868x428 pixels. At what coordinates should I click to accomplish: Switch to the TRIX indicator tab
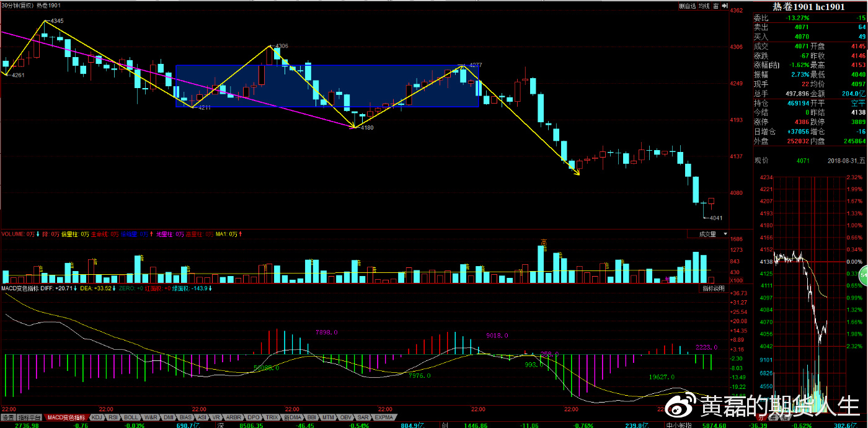(272, 417)
